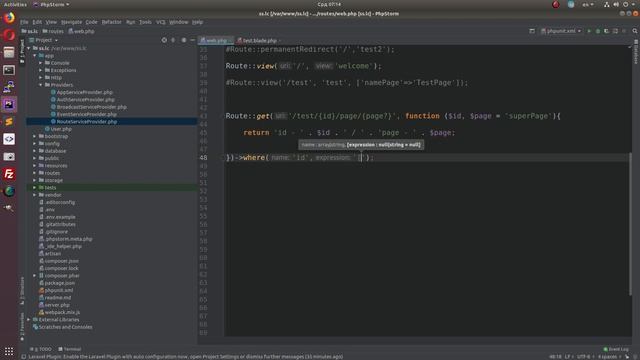Viewport: 640px width, 360px height.
Task: Open the VCS menu
Action: pyautogui.click(x=161, y=22)
